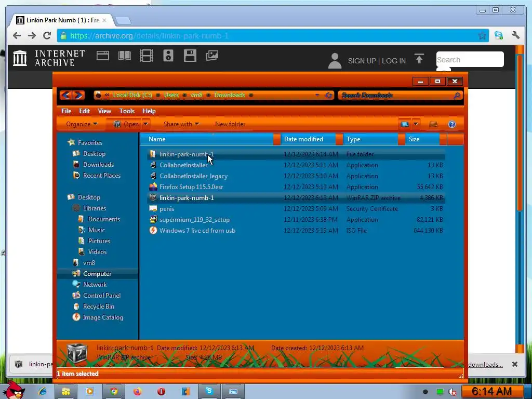532x399 pixels.
Task: Sort by the Name column header
Action: [206, 139]
